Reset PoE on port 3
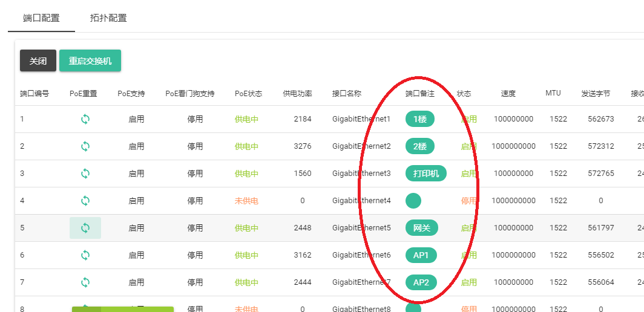 [85, 174]
